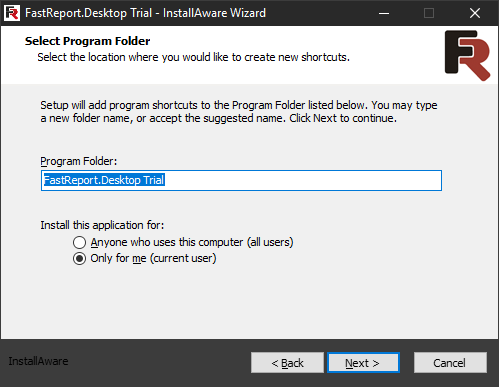
Task: Go back with the Back button
Action: [287, 363]
